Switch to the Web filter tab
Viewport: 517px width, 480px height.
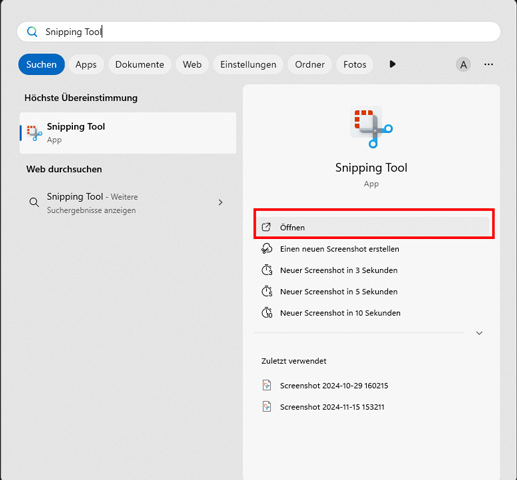click(192, 64)
